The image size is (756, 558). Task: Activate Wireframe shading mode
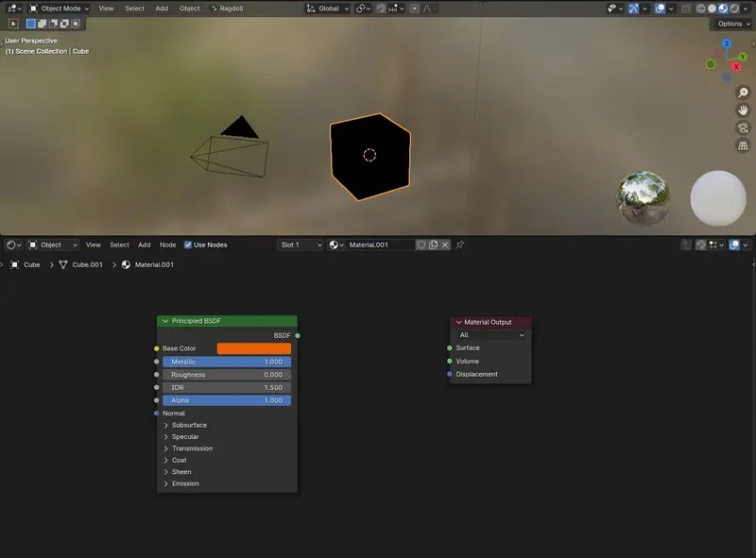click(701, 8)
